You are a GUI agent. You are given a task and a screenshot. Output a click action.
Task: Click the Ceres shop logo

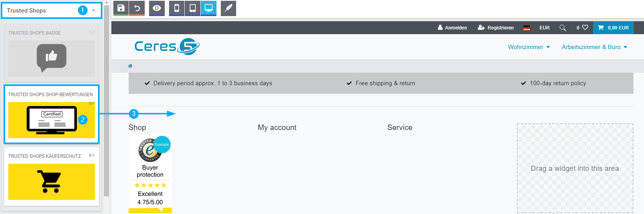coord(167,47)
